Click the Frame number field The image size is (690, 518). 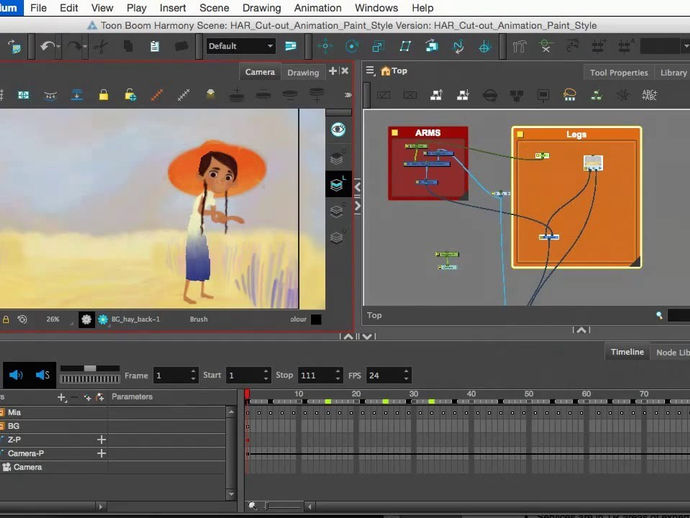click(172, 375)
